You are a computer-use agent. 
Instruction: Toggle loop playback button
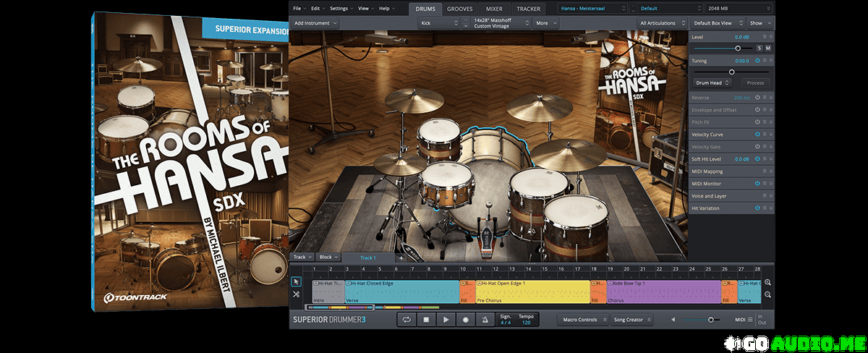pyautogui.click(x=407, y=319)
